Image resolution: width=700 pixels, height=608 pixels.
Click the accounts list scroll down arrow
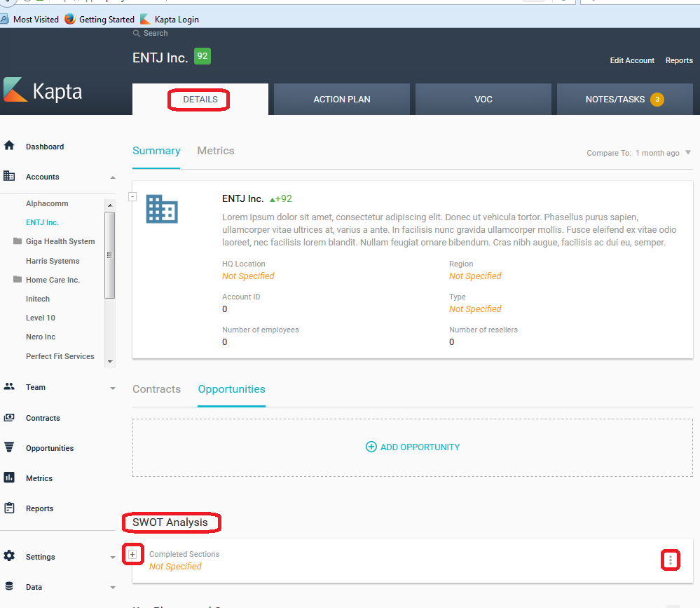pyautogui.click(x=110, y=361)
